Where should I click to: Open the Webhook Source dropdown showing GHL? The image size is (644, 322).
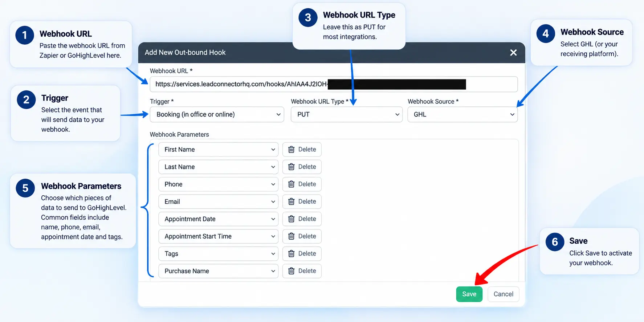[x=462, y=114]
